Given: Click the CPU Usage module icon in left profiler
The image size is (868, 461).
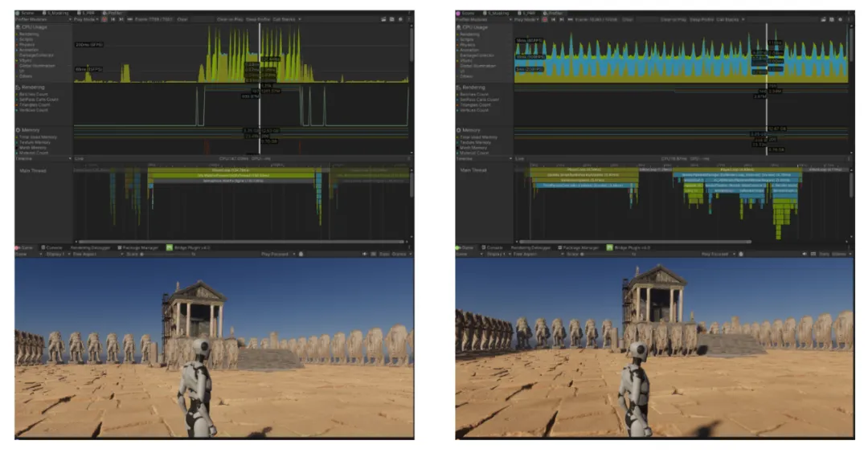Looking at the screenshot, I should click(x=18, y=27).
